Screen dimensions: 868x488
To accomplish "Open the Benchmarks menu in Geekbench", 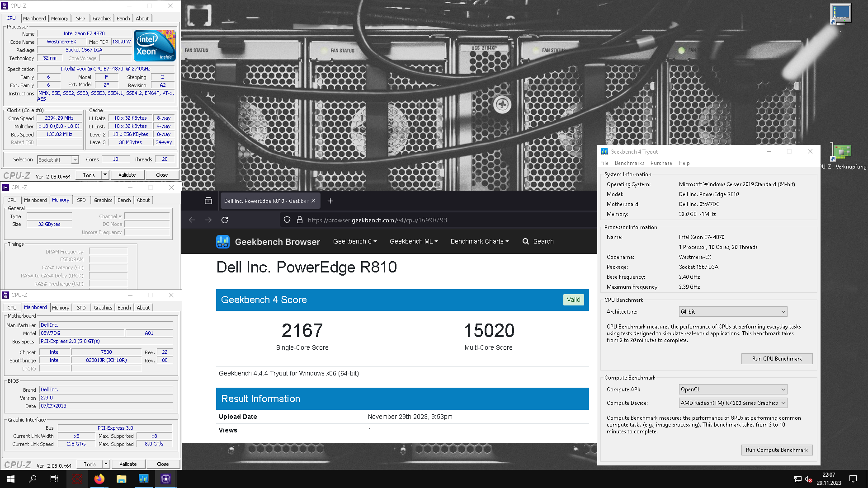I will 629,163.
